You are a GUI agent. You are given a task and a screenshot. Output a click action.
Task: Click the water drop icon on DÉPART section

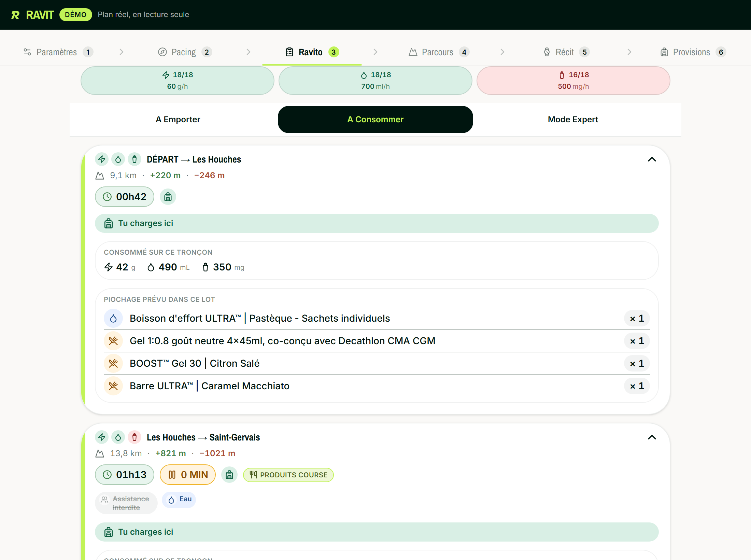(x=118, y=159)
